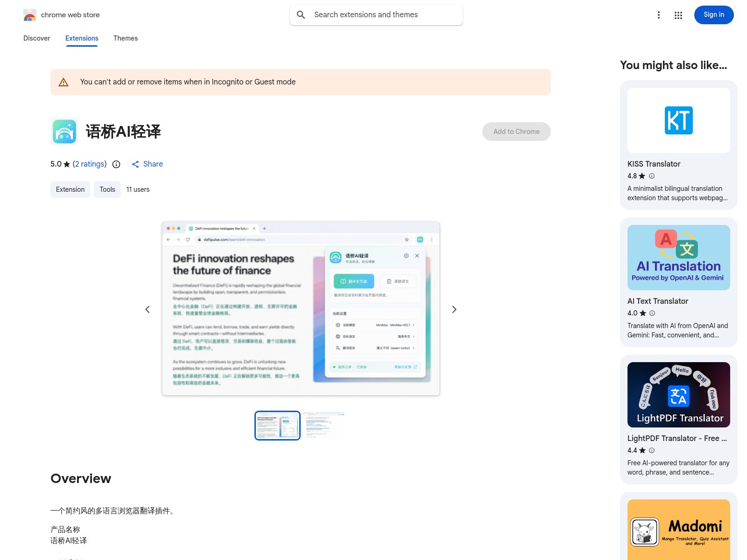Open the Google apps grid
This screenshot has height=560, width=747.
[678, 15]
